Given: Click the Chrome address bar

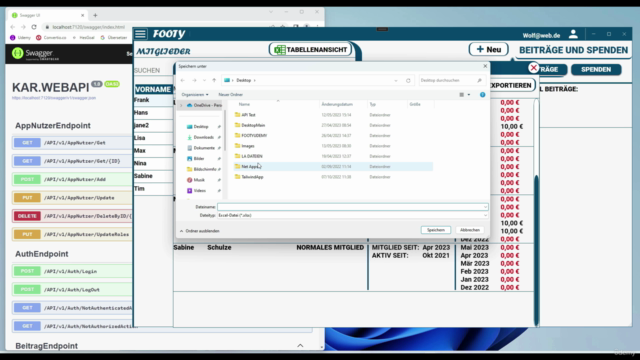Looking at the screenshot, I should click(x=155, y=27).
